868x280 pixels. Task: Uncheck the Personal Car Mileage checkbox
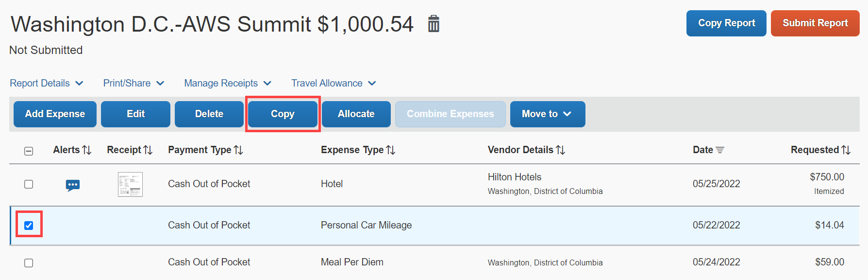pyautogui.click(x=29, y=225)
